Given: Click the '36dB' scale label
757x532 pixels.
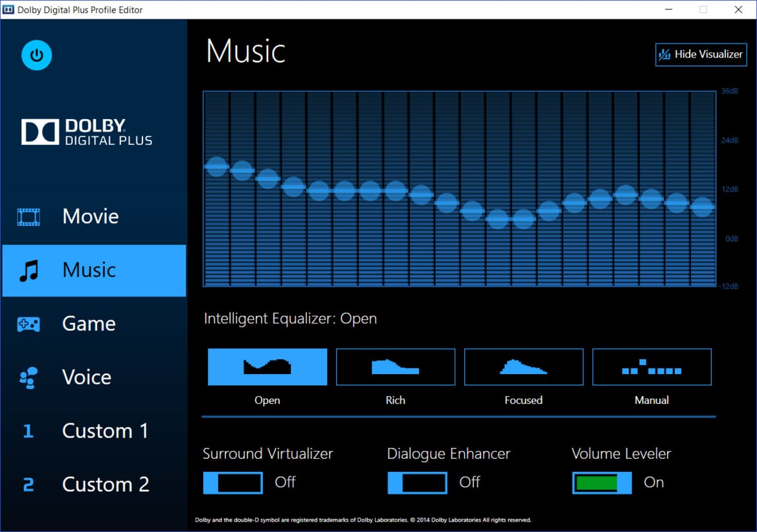Looking at the screenshot, I should pos(730,91).
